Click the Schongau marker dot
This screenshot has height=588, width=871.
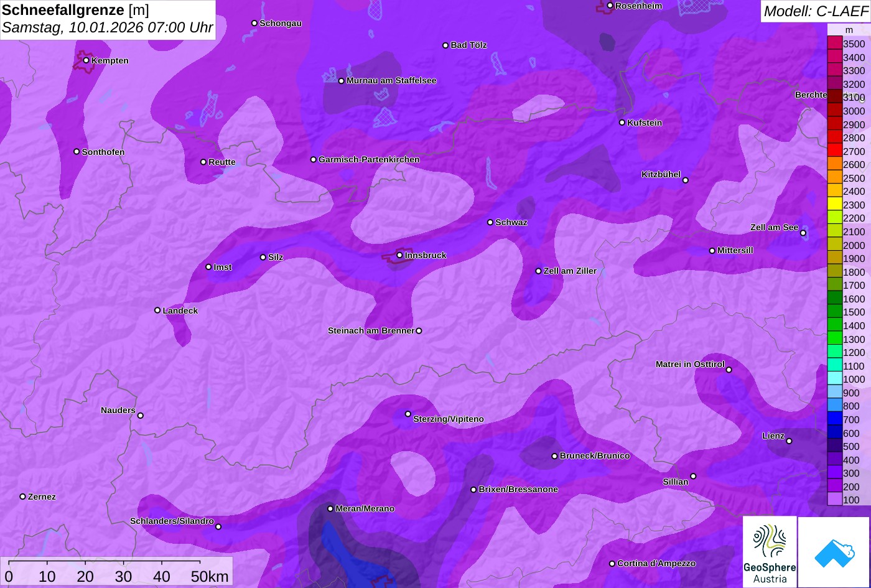click(254, 23)
